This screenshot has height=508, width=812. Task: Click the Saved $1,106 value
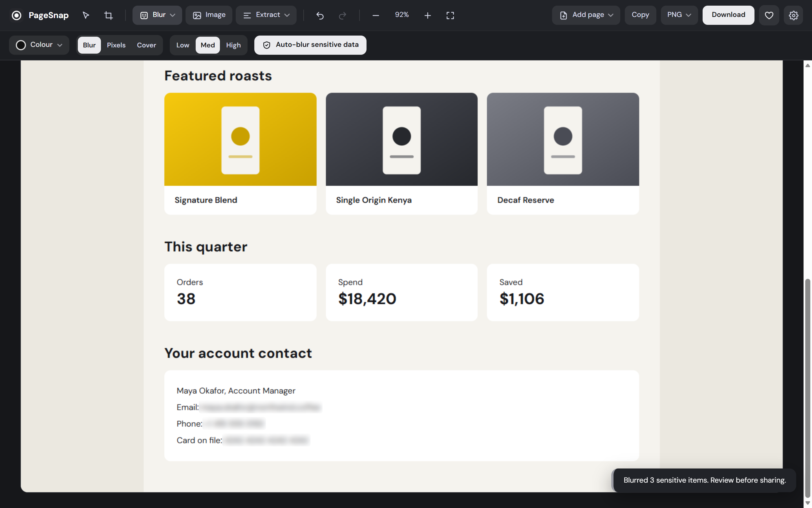[x=522, y=299]
